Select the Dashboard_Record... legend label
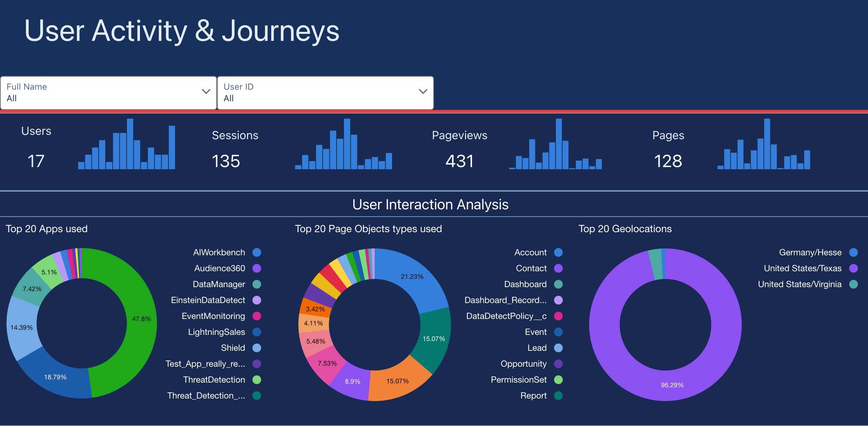 pos(506,300)
